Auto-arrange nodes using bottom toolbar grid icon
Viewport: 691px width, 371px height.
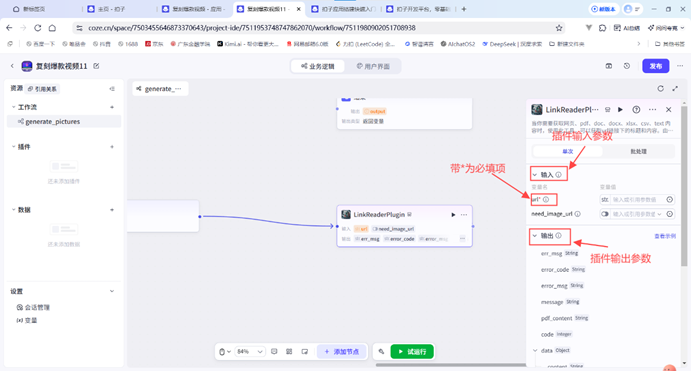[x=289, y=352]
